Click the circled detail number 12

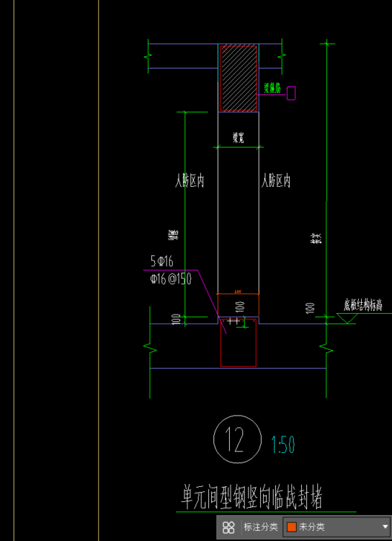(237, 439)
